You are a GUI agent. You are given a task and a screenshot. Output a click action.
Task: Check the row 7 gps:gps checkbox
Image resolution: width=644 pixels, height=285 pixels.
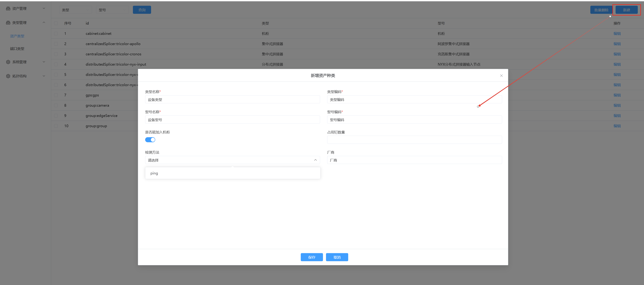(x=56, y=95)
